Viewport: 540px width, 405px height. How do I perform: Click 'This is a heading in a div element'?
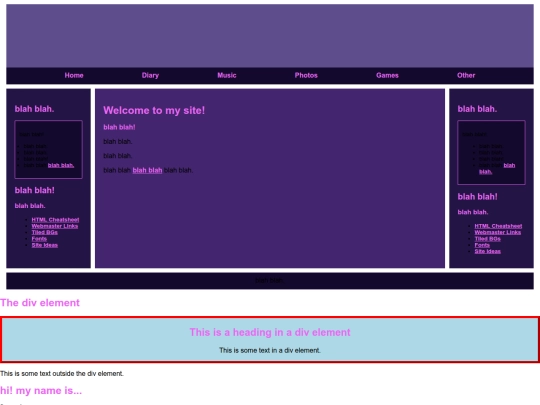(x=270, y=332)
